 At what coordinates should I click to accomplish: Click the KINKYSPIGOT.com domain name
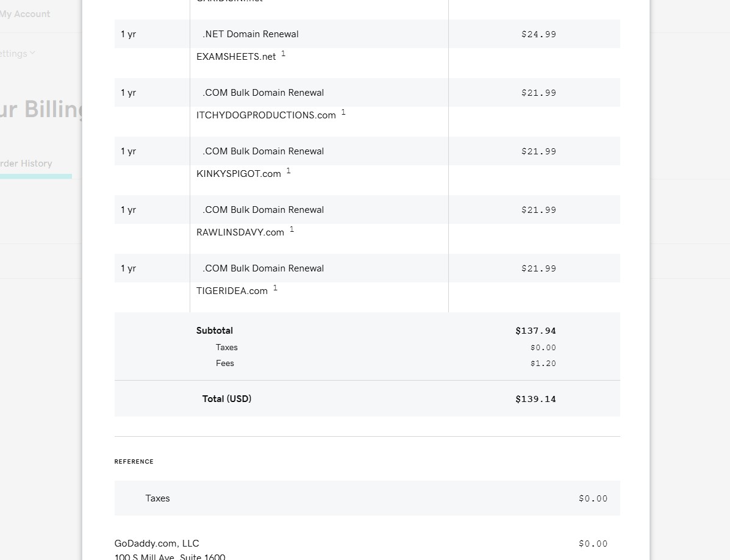238,174
